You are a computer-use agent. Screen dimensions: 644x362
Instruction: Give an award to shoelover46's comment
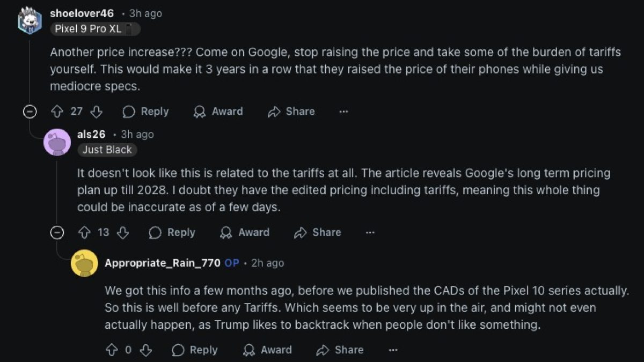pyautogui.click(x=218, y=112)
